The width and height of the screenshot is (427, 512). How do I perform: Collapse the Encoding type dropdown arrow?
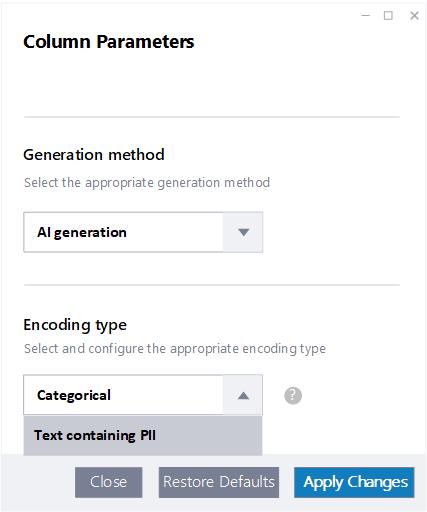[243, 395]
